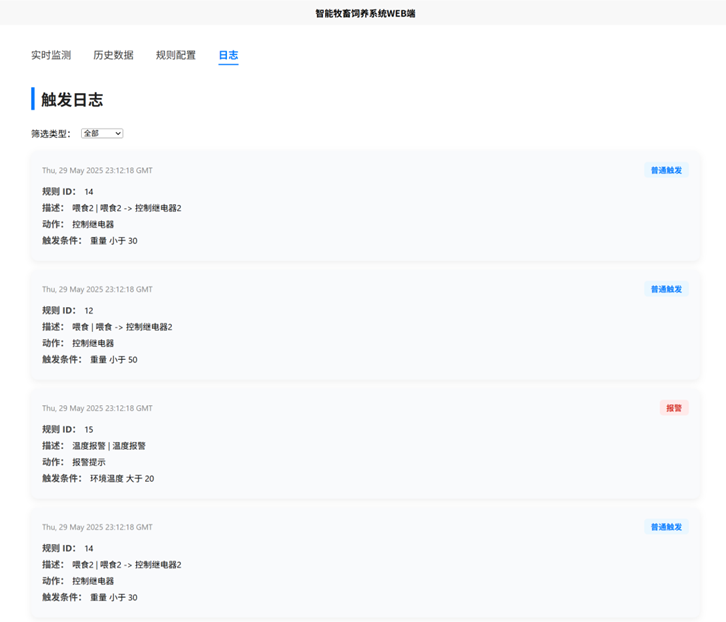Click the 触发日志 section heading
Viewport: 726px width, 622px height.
point(72,100)
